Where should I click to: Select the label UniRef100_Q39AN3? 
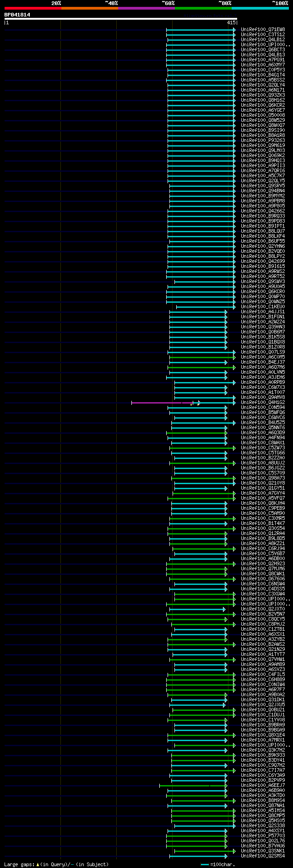(x=263, y=327)
